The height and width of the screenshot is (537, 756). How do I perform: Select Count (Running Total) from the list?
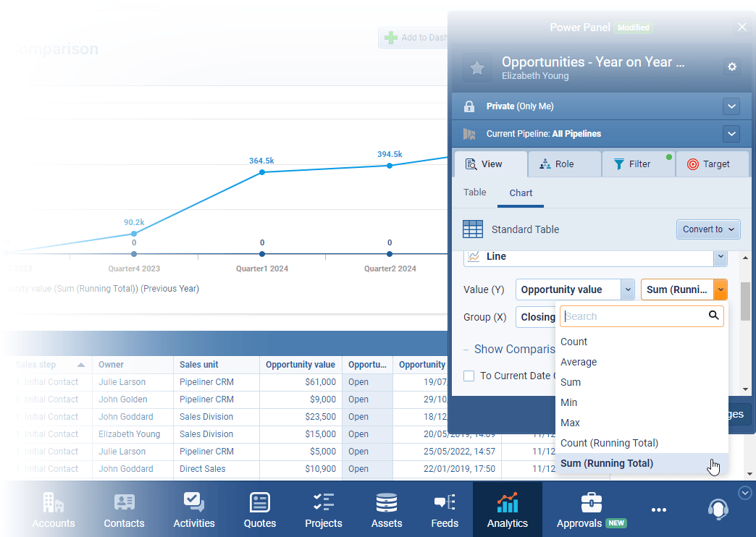(x=609, y=443)
